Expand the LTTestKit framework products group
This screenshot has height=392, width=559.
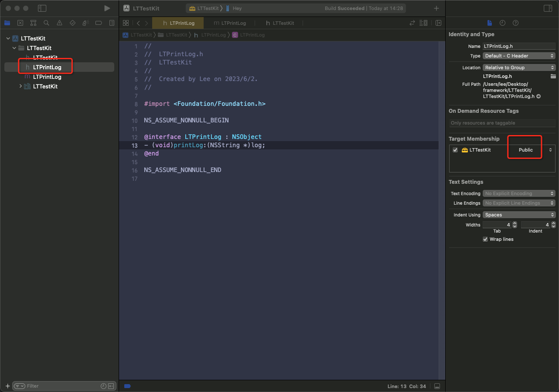pos(20,86)
